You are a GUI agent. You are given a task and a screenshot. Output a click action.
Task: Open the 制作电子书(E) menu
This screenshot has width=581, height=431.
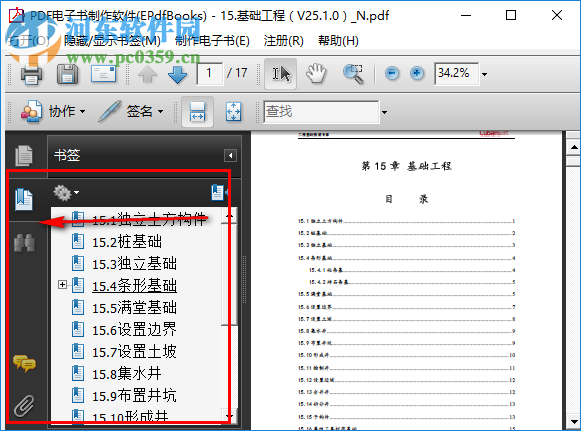[x=212, y=40]
